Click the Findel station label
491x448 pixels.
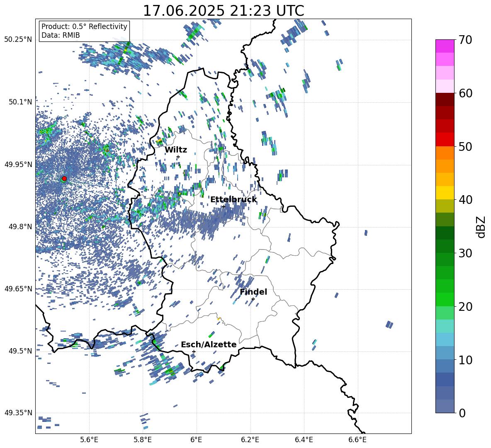[x=253, y=292]
